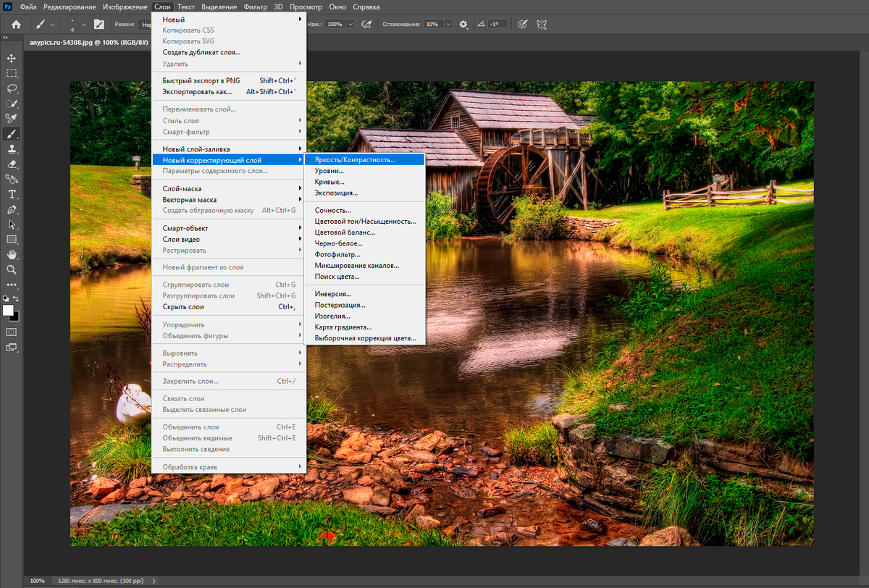Toggle Quick Mask mode

coord(12,332)
